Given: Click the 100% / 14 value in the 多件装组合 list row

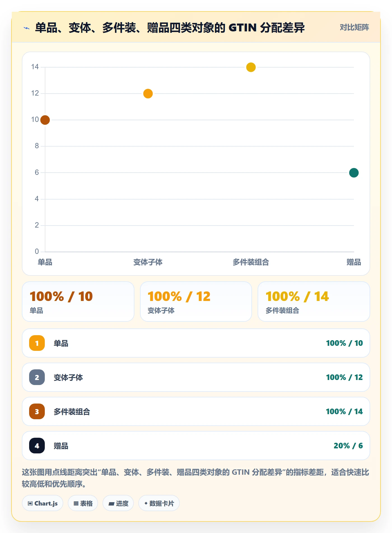Looking at the screenshot, I should tap(344, 411).
